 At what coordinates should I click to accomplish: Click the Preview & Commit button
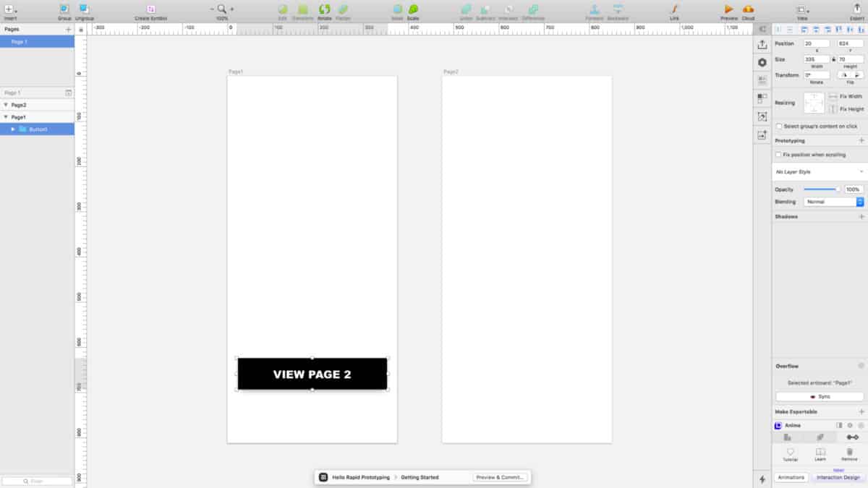coord(501,477)
